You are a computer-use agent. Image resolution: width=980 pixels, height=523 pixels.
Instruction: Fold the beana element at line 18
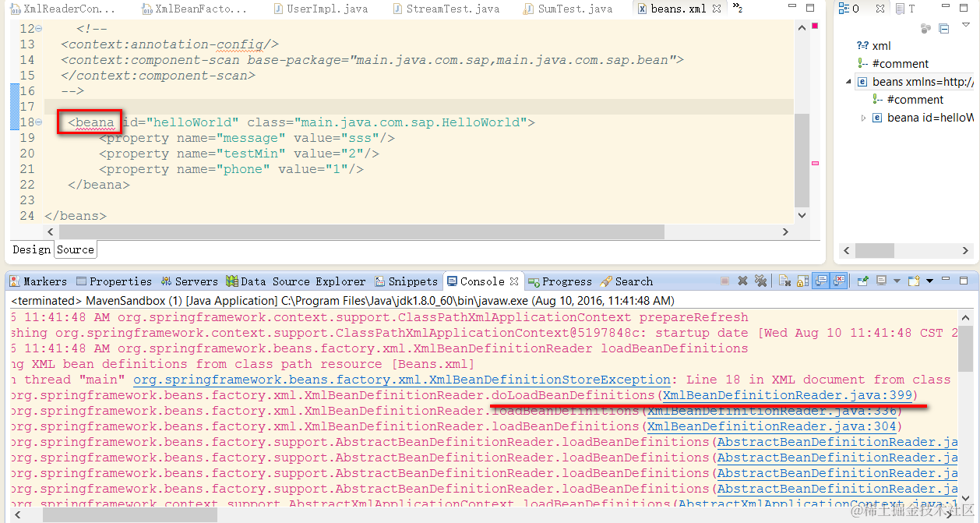tap(39, 122)
